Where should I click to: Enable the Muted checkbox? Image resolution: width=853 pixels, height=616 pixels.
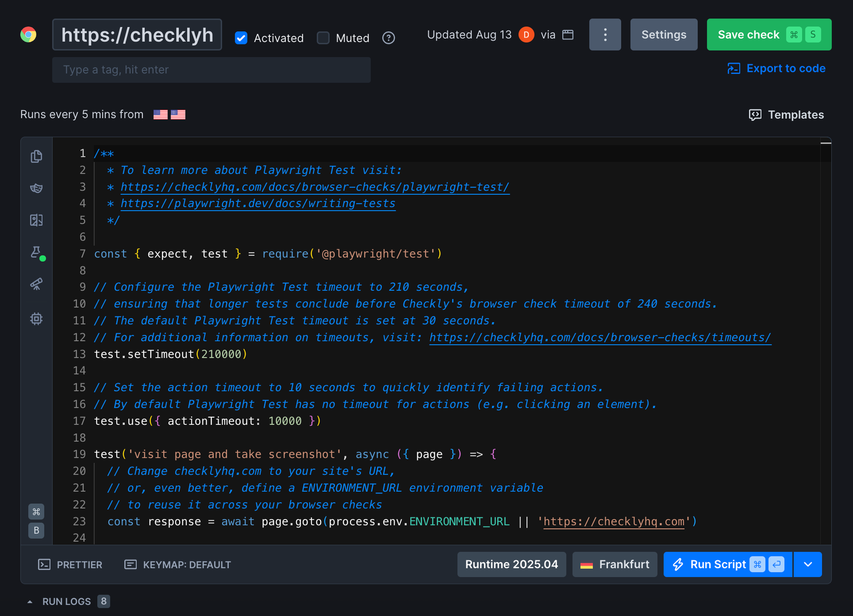[x=323, y=38]
